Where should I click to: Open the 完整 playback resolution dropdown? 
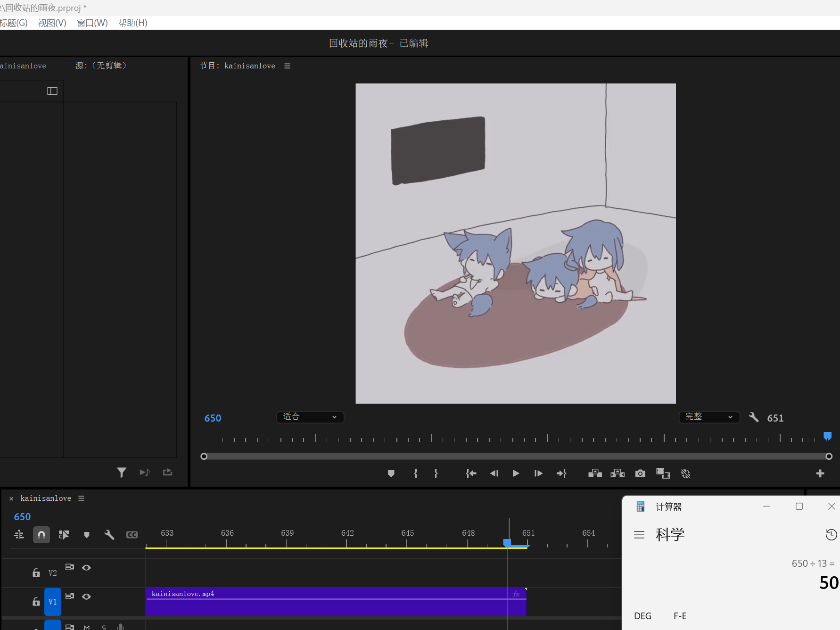[709, 417]
